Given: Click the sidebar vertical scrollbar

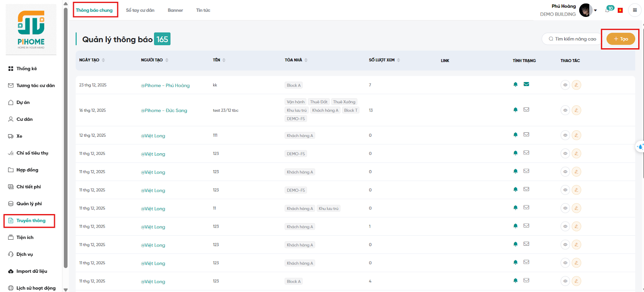Looking at the screenshot, I should click(66, 137).
